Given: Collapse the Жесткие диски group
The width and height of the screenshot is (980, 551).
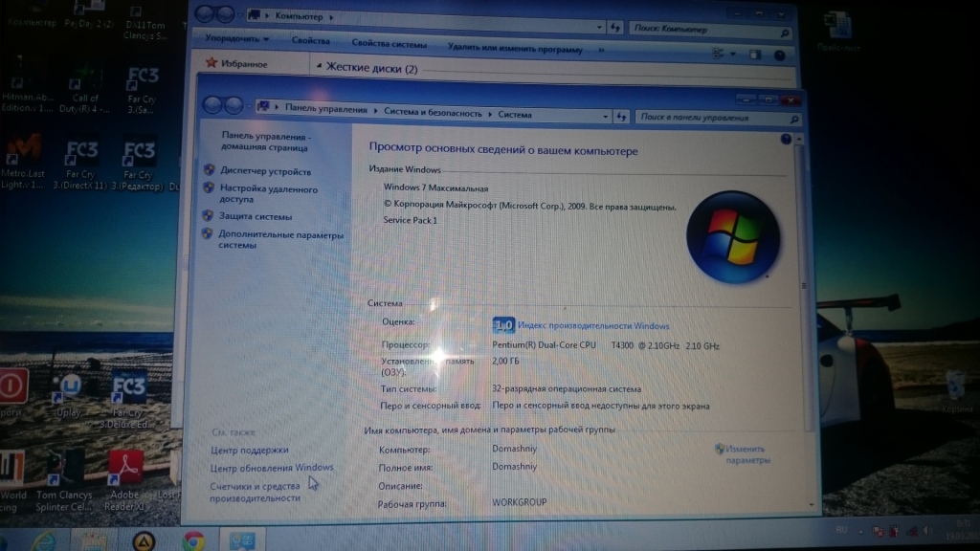Looking at the screenshot, I should 319,68.
